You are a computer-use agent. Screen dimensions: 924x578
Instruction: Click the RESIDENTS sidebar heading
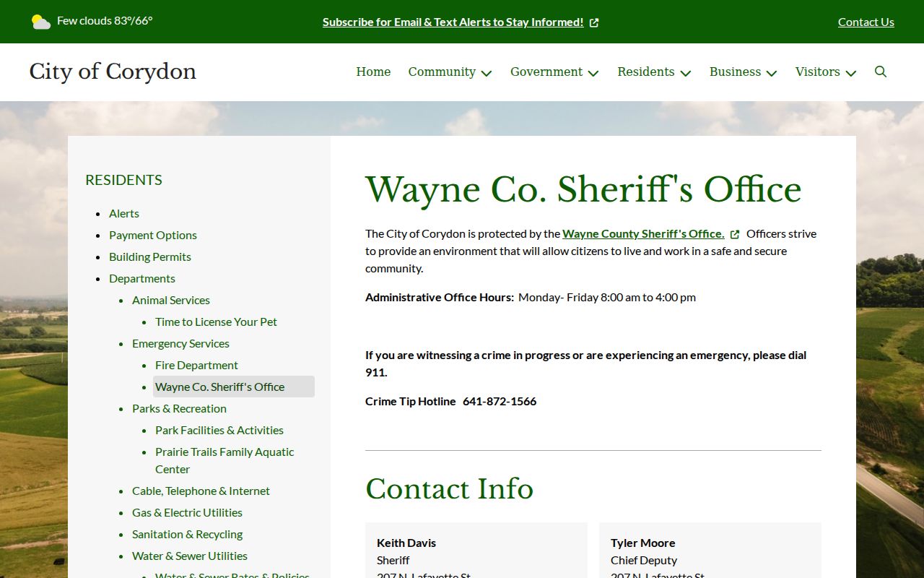pyautogui.click(x=123, y=180)
